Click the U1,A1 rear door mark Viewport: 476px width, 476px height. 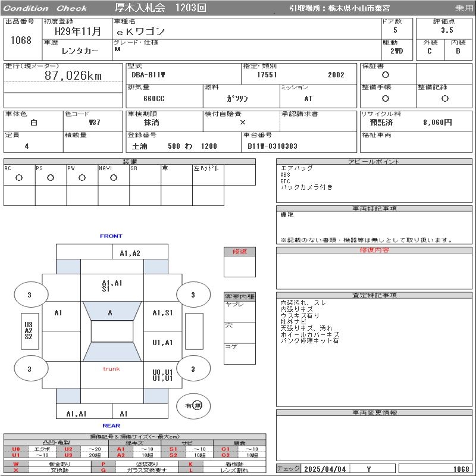tap(162, 343)
